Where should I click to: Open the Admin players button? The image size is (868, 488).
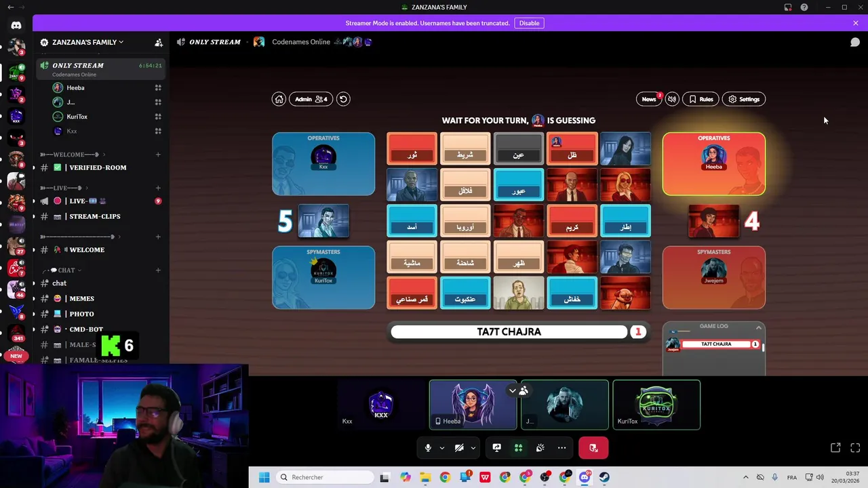tap(311, 99)
